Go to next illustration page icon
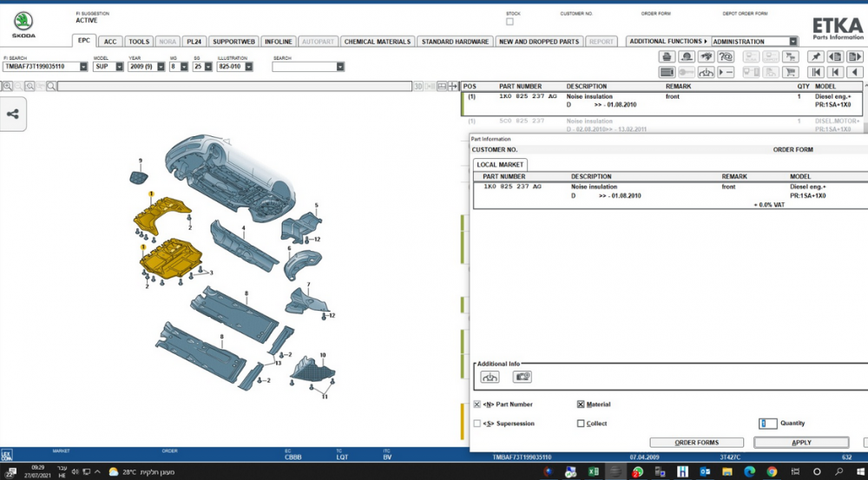Screen dimensions: 868x480 (855, 56)
